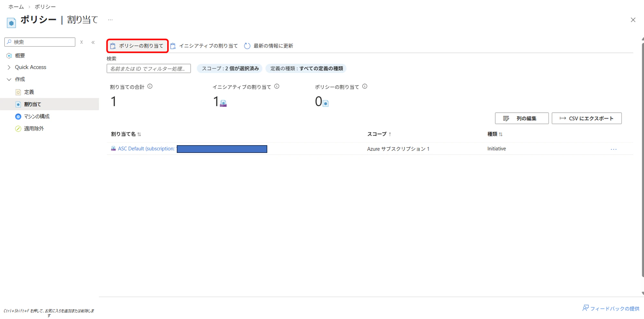Open the スコープ filter pill
This screenshot has width=644, height=319.
point(230,69)
